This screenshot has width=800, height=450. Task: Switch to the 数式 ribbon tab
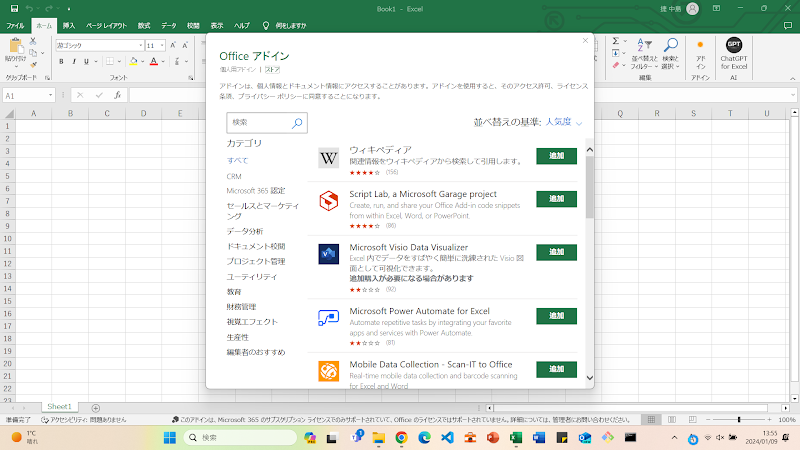(144, 26)
